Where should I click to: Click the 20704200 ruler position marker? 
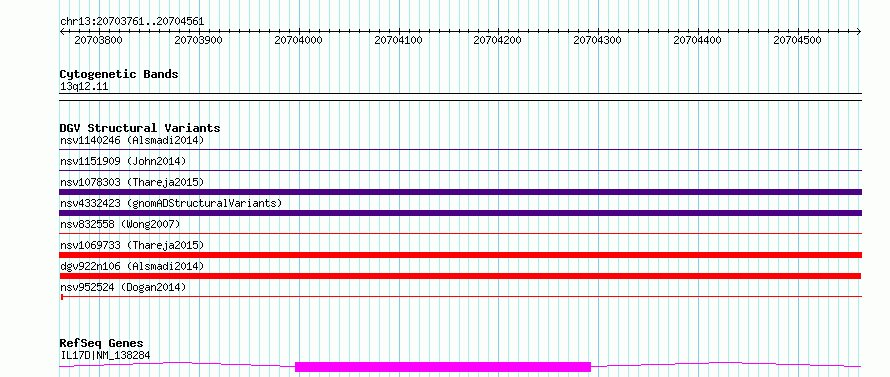(498, 40)
